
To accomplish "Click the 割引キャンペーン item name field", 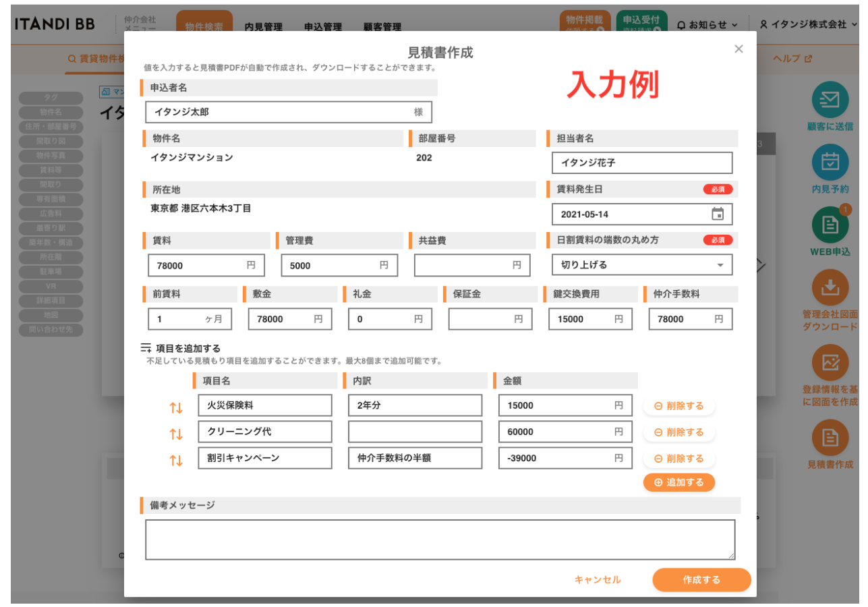I will [x=265, y=458].
